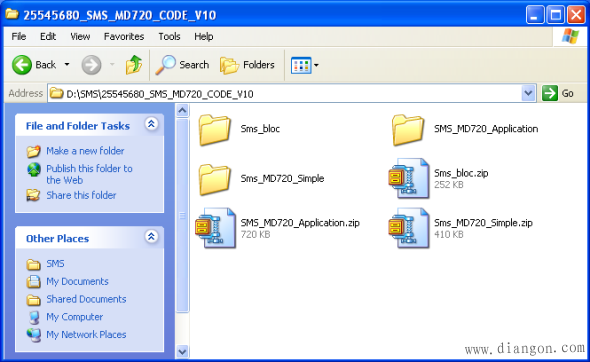
Task: Select the Sms_MD720_Simple.zip archive icon
Action: pos(409,228)
